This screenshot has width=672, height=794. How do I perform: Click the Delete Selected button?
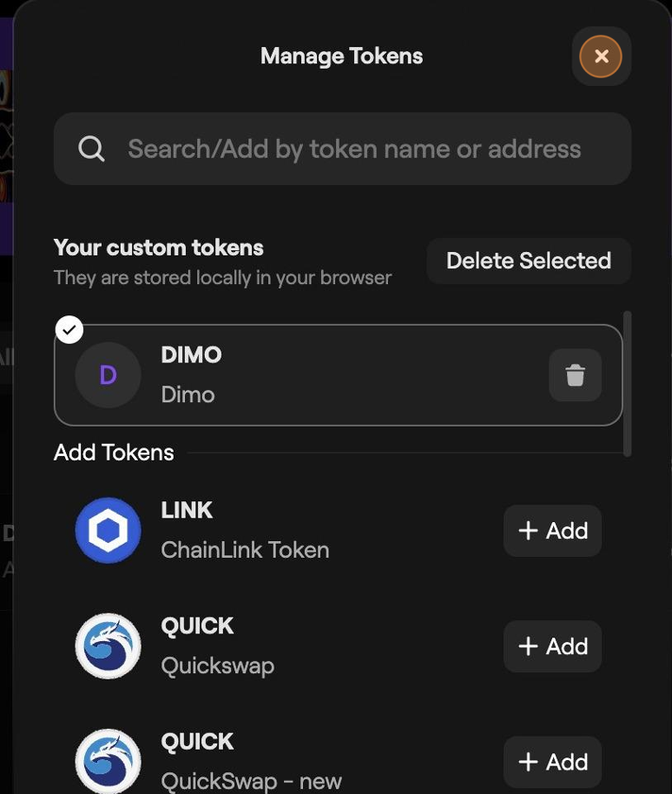click(529, 261)
